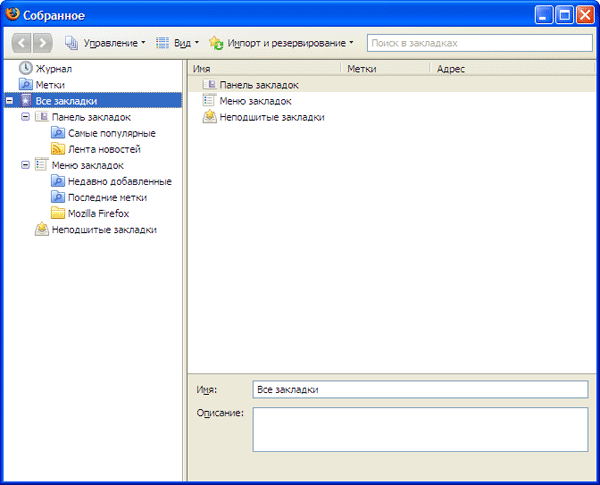Screen dimensions: 600x485
Task: Click the Панель закладок icon in the tree
Action: (42, 116)
